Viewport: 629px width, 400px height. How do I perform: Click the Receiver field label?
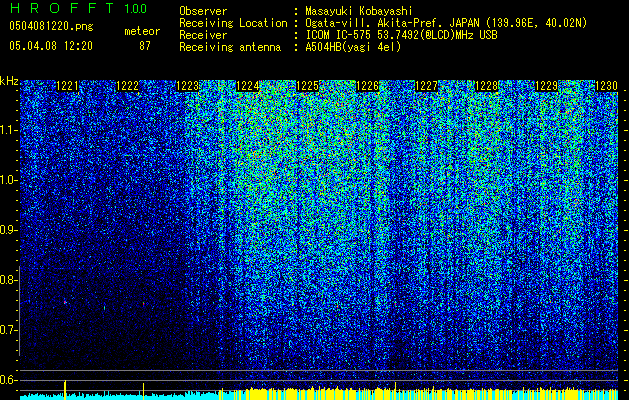(203, 35)
